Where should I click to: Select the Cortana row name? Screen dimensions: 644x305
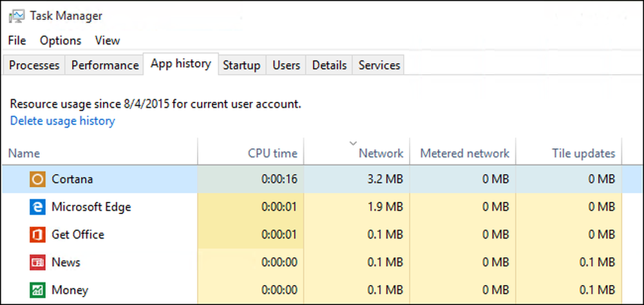click(x=72, y=179)
